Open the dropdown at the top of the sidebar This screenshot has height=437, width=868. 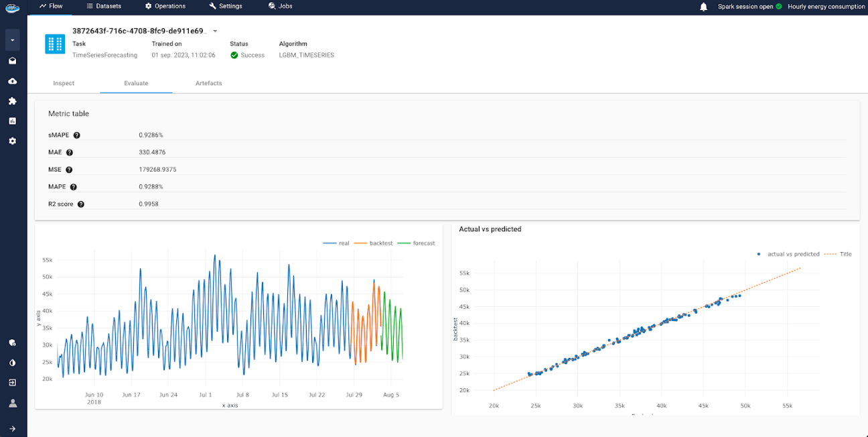tap(12, 40)
